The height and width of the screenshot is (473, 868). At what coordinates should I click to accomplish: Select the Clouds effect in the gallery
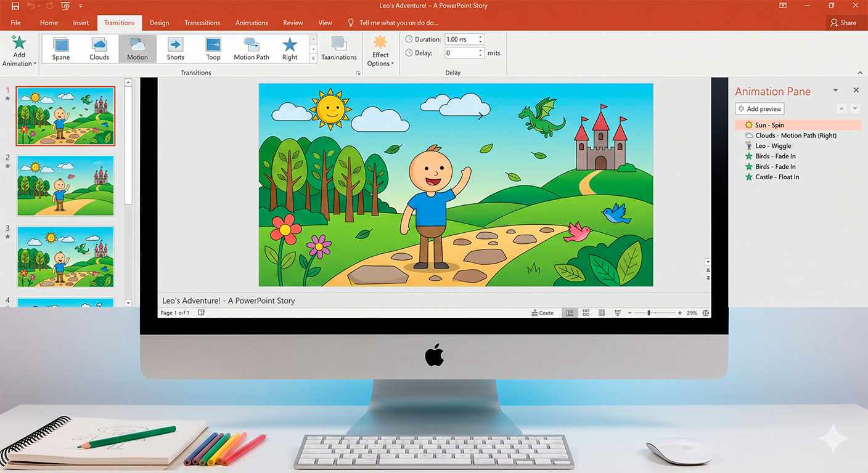click(x=99, y=49)
